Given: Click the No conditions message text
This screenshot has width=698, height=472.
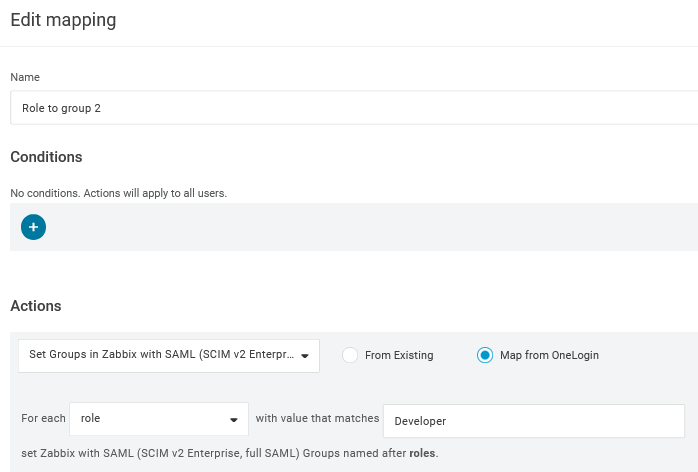Looking at the screenshot, I should 118,192.
